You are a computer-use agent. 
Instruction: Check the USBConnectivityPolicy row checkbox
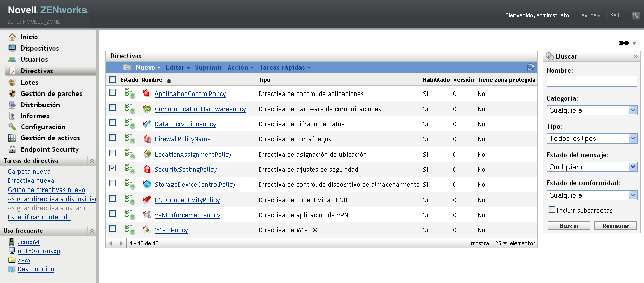tap(112, 199)
